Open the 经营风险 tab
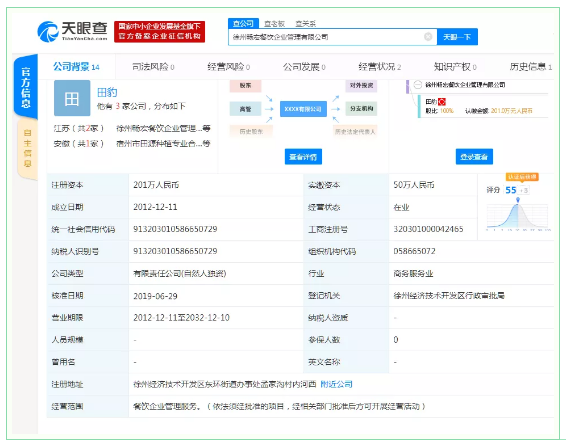The height and width of the screenshot is (444, 566). [x=228, y=67]
